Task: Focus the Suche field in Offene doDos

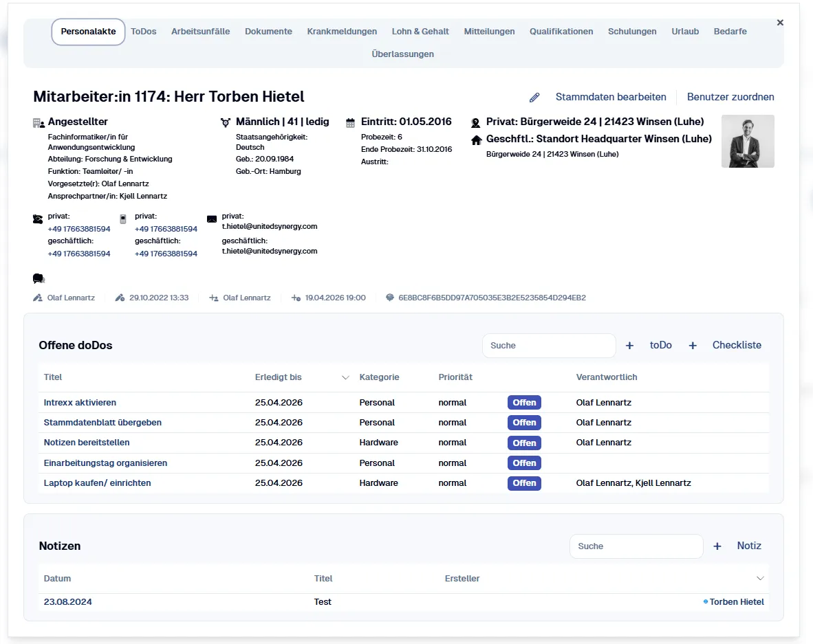Action: (548, 346)
